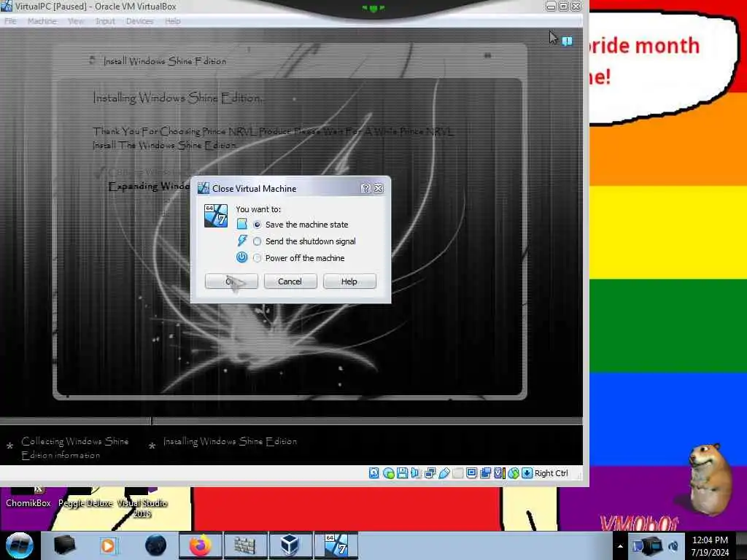
Task: Select Save the machine state radio button
Action: 258,225
